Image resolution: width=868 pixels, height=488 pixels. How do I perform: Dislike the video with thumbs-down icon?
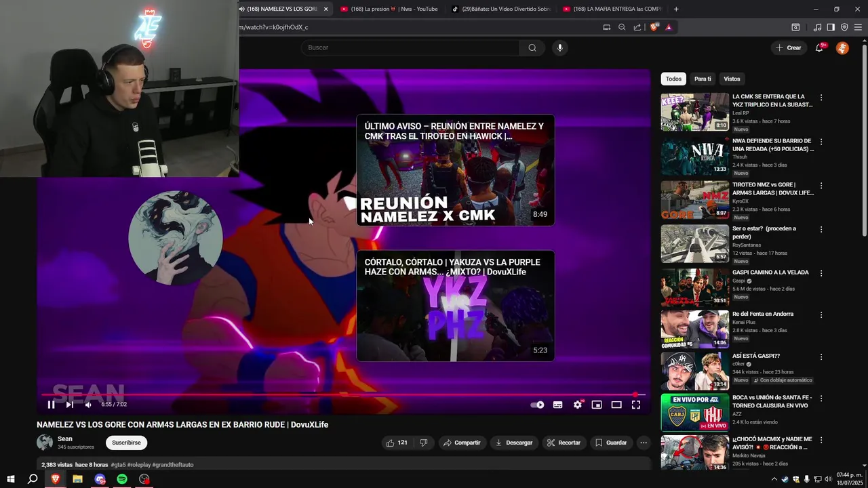tap(424, 443)
